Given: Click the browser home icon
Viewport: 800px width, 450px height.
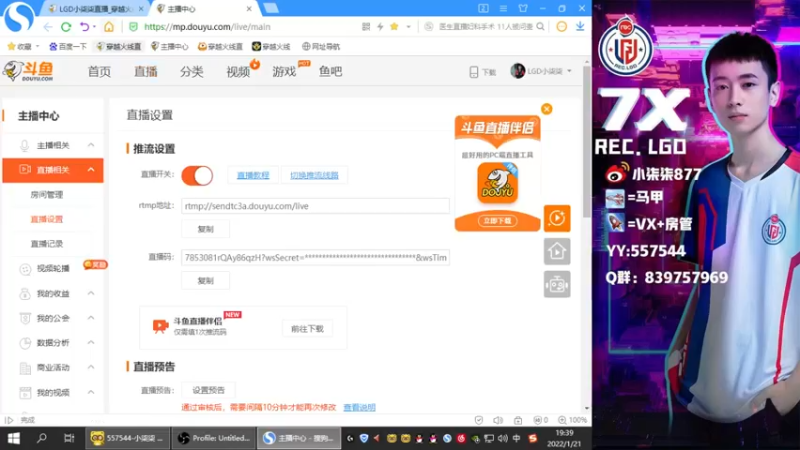Looking at the screenshot, I should [x=109, y=27].
